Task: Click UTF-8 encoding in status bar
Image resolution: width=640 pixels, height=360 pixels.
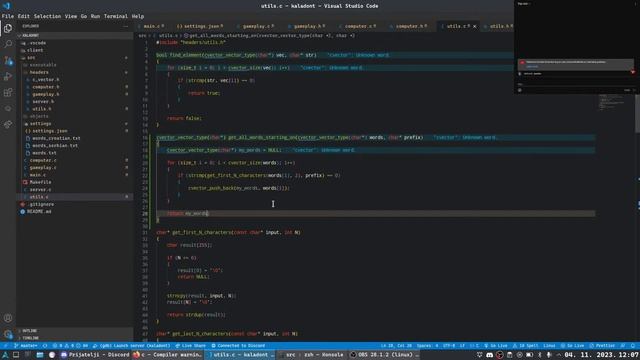Action: [449, 346]
